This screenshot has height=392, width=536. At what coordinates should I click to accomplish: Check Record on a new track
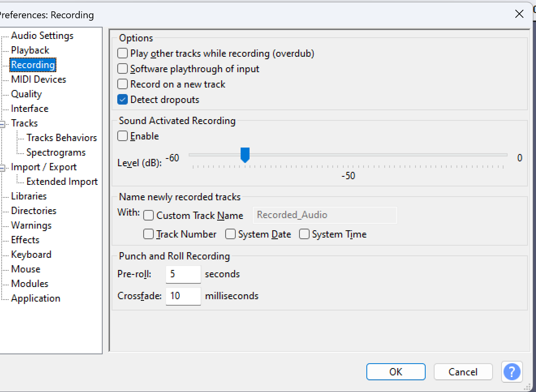click(123, 84)
